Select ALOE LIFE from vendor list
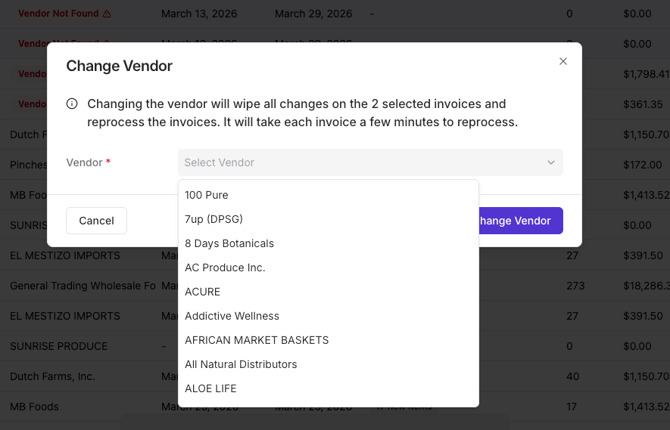The image size is (670, 430). pos(211,388)
